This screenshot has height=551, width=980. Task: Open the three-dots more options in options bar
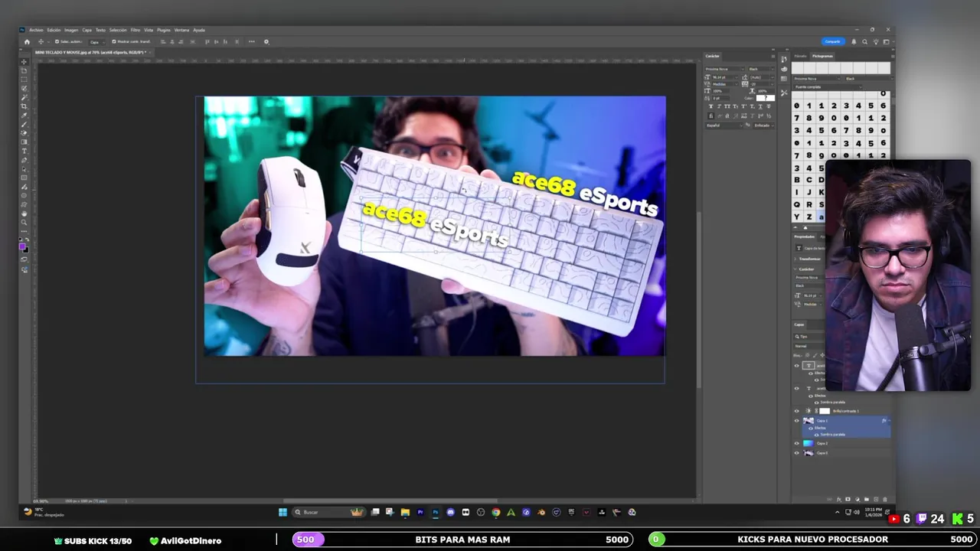coord(252,42)
